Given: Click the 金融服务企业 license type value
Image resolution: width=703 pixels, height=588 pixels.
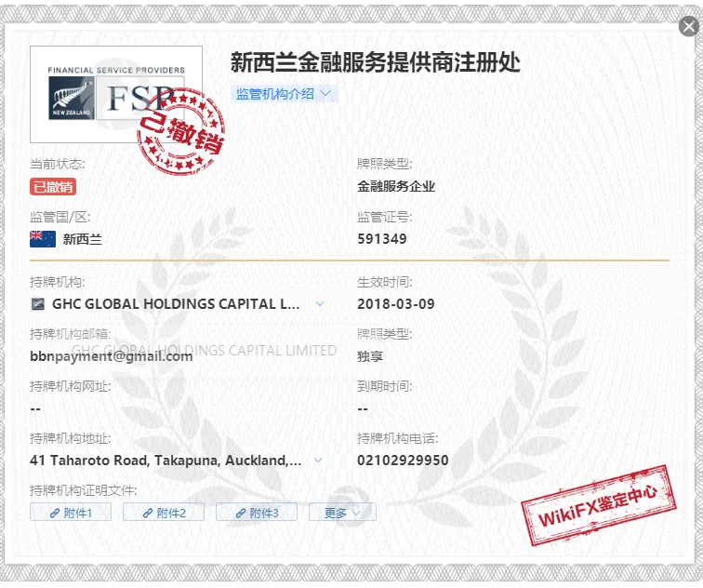Looking at the screenshot, I should click(x=396, y=187).
